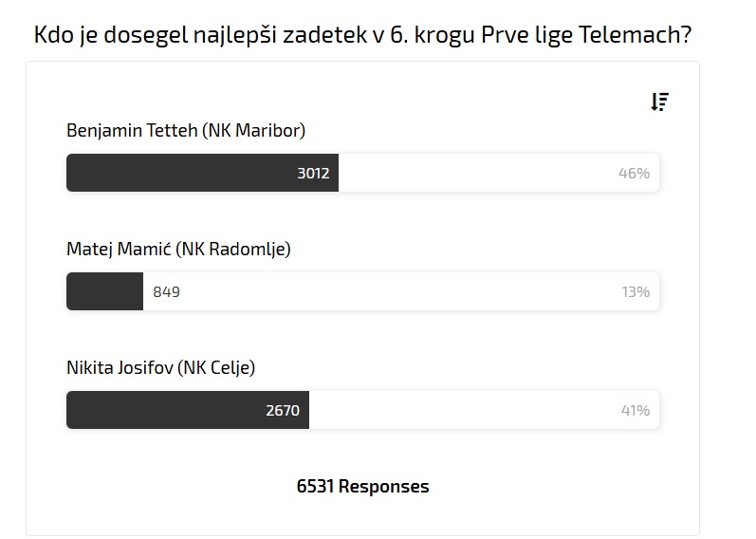Select the Matej Mamić option name
Image resolution: width=756 pixels, height=539 pixels.
[x=119, y=250]
